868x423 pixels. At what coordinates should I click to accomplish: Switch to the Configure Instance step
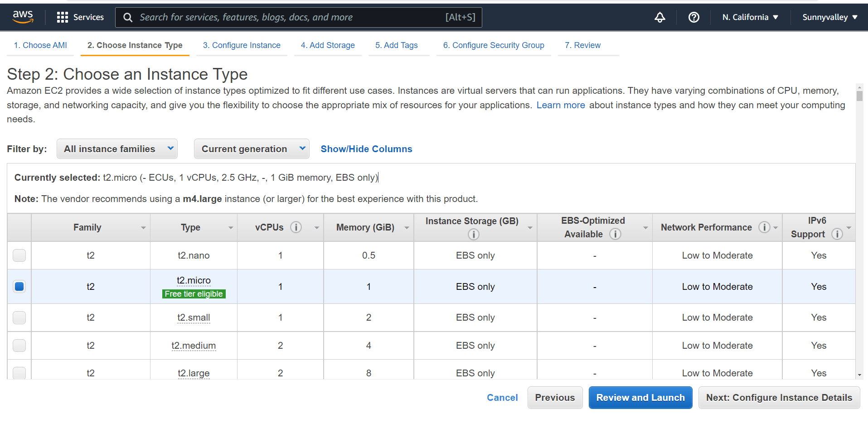coord(242,45)
